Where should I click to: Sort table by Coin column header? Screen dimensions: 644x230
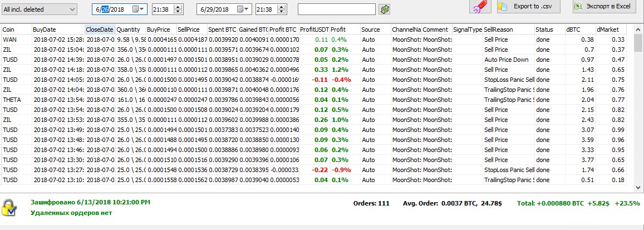pyautogui.click(x=17, y=30)
